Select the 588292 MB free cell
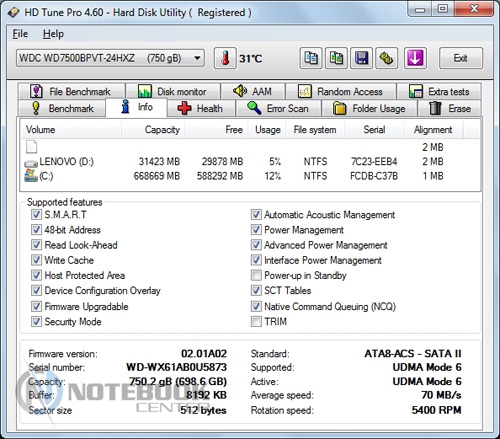 point(220,176)
